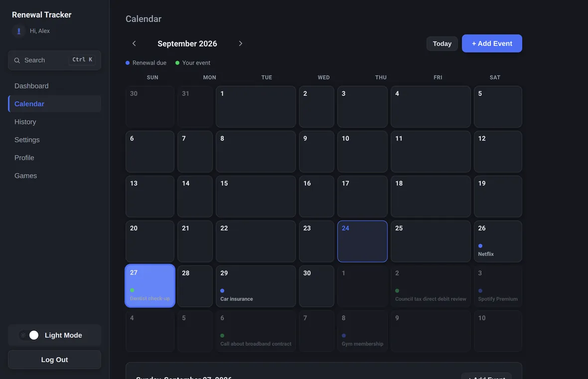Select September 12 day cell
Screen dimensions: 588x379
pyautogui.click(x=498, y=152)
